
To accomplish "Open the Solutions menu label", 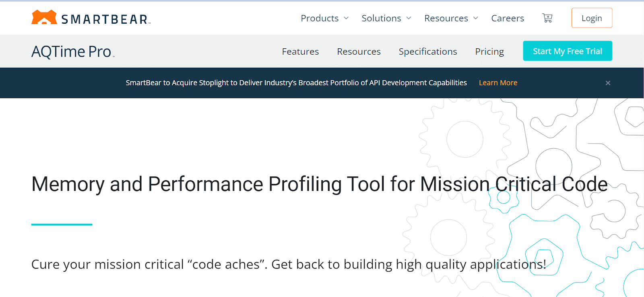I will (381, 18).
